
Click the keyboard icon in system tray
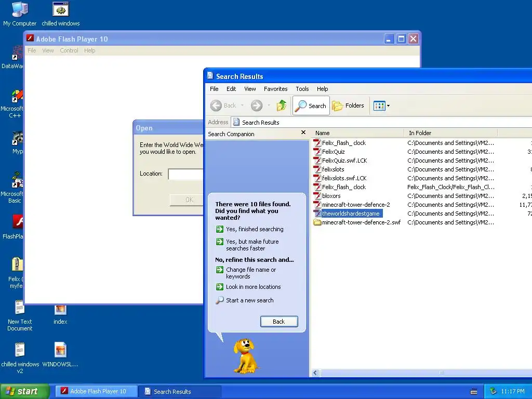474,392
